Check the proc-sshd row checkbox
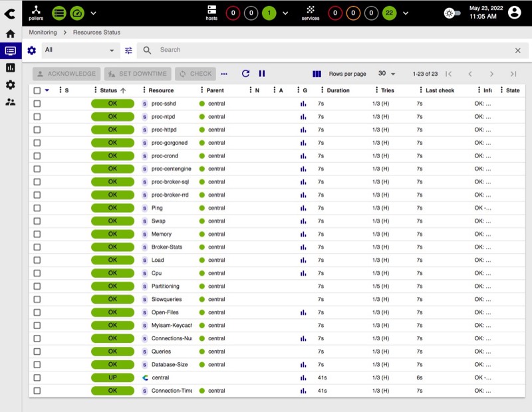This screenshot has width=532, height=412. click(x=37, y=104)
